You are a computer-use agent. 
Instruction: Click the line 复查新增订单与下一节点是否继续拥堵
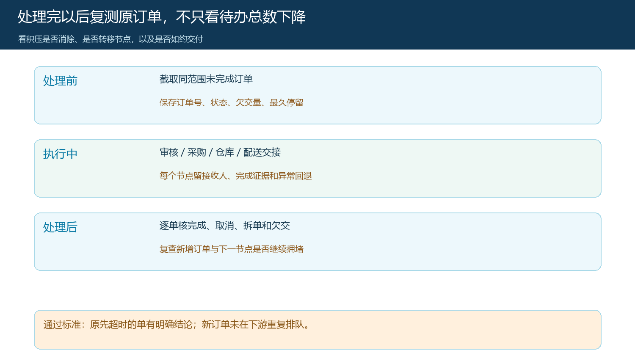coord(231,249)
